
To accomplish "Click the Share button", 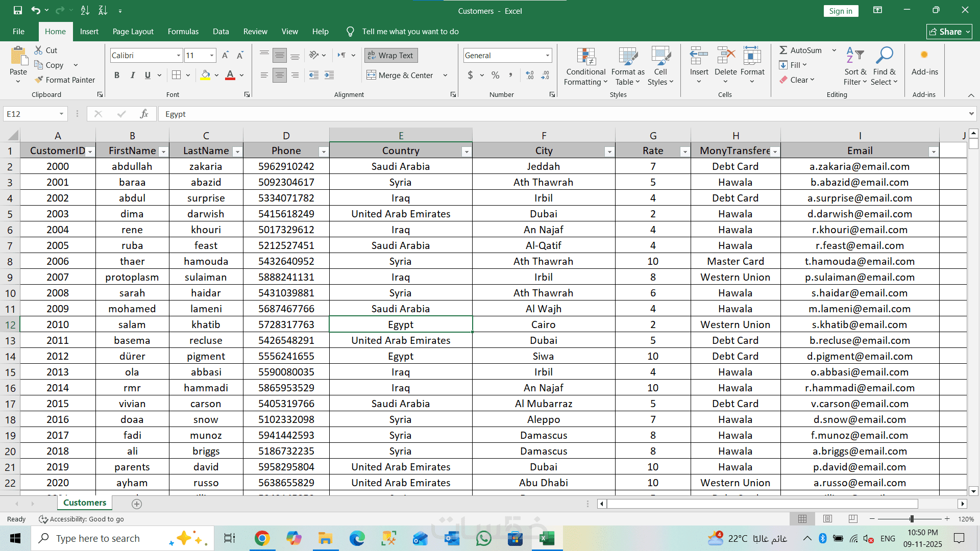I will (x=949, y=31).
